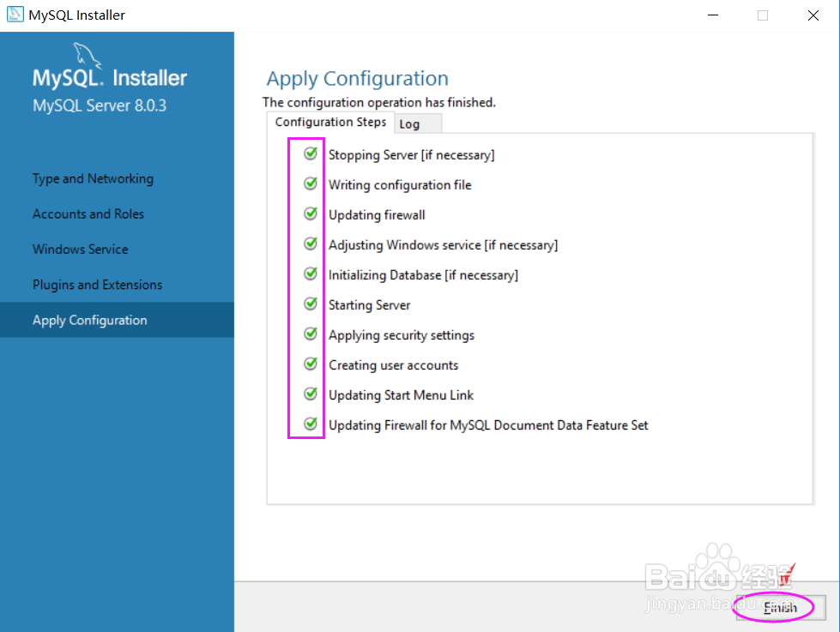Click the checkmark beside Applying security settings
Viewport: 840px width, 632px height.
pos(308,333)
